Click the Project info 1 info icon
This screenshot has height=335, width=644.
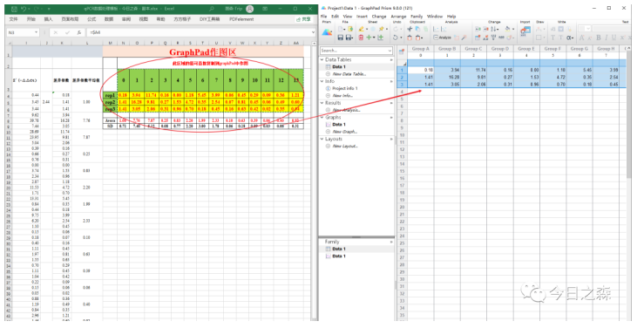(x=329, y=88)
